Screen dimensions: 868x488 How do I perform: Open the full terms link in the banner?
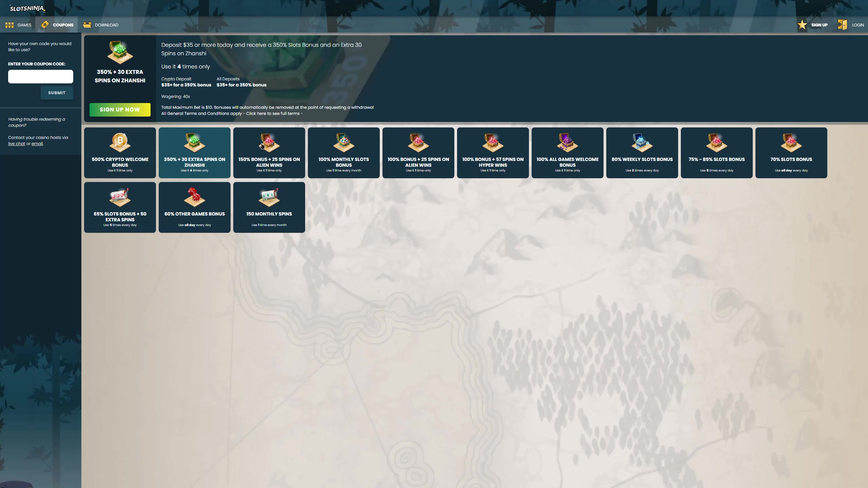273,114
